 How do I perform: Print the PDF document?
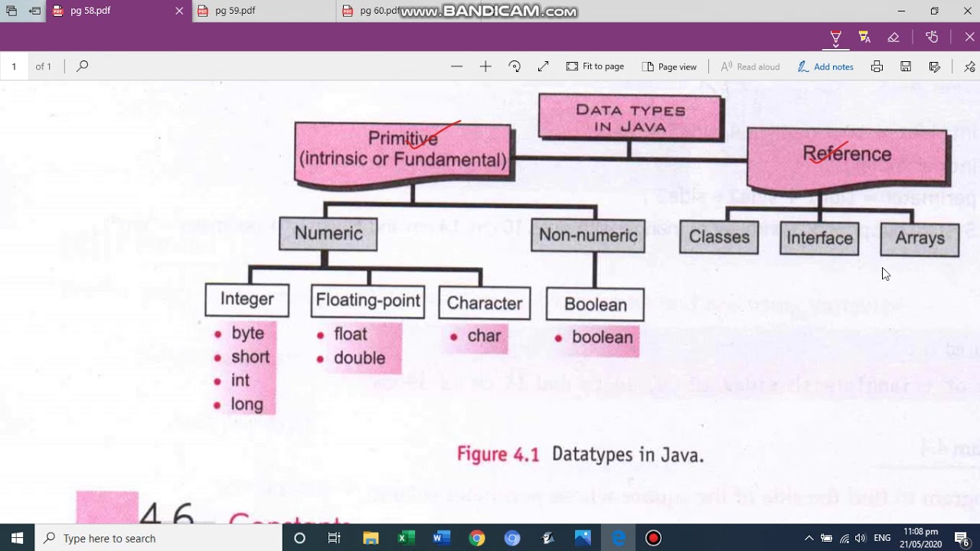pyautogui.click(x=877, y=67)
